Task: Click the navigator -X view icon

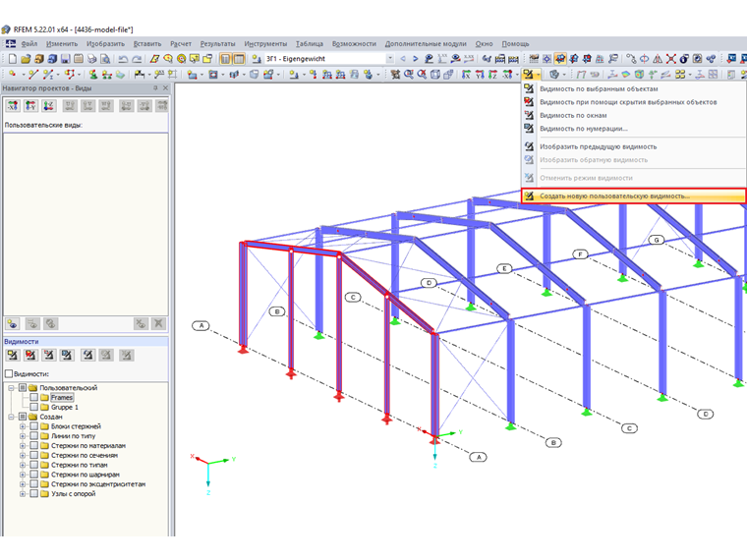Action: 13,106
